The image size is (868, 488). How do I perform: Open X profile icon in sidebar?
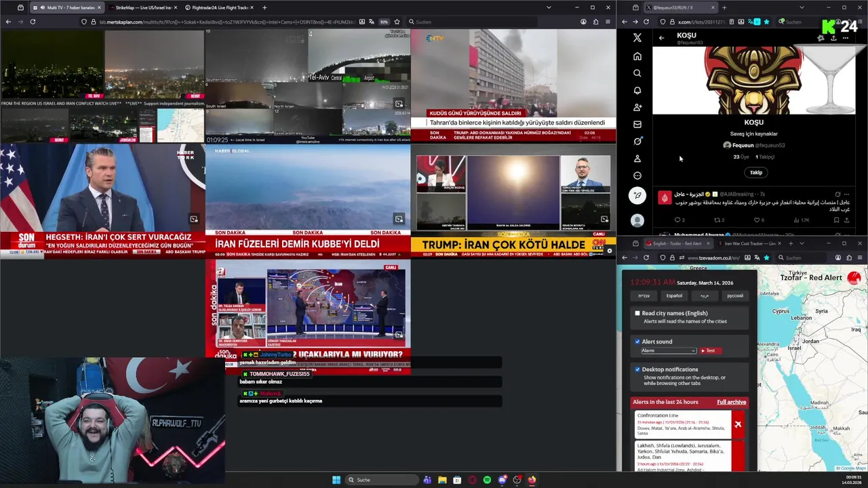(637, 159)
